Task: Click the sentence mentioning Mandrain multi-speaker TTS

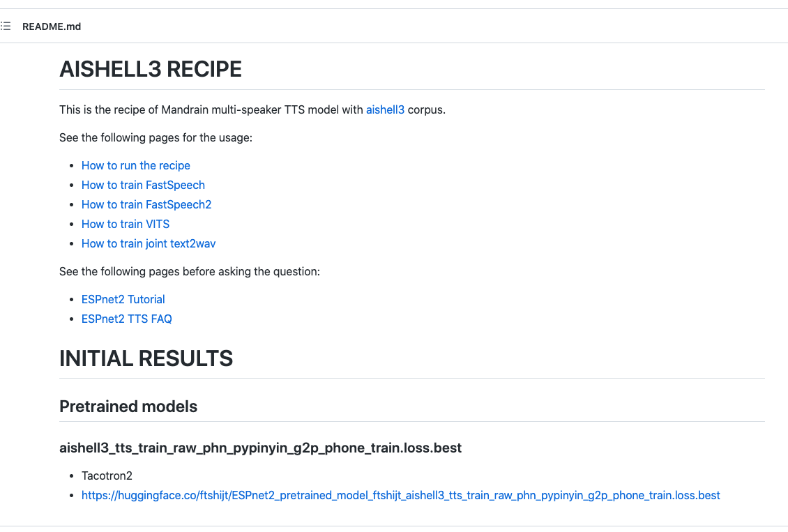Action: click(252, 109)
